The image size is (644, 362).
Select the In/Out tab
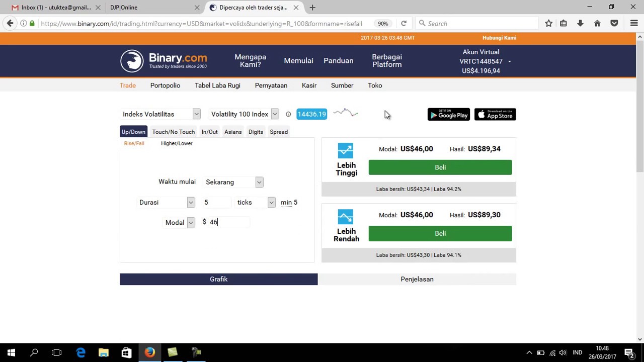click(209, 132)
